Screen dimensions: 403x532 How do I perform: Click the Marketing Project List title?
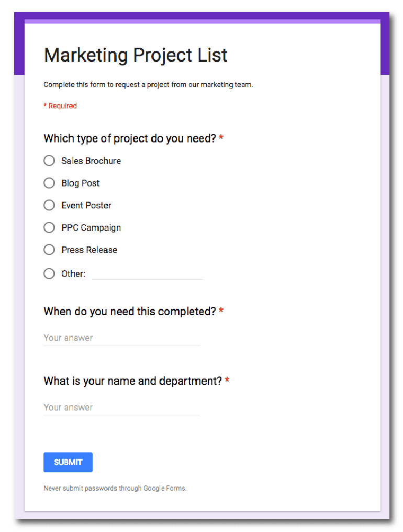point(136,55)
